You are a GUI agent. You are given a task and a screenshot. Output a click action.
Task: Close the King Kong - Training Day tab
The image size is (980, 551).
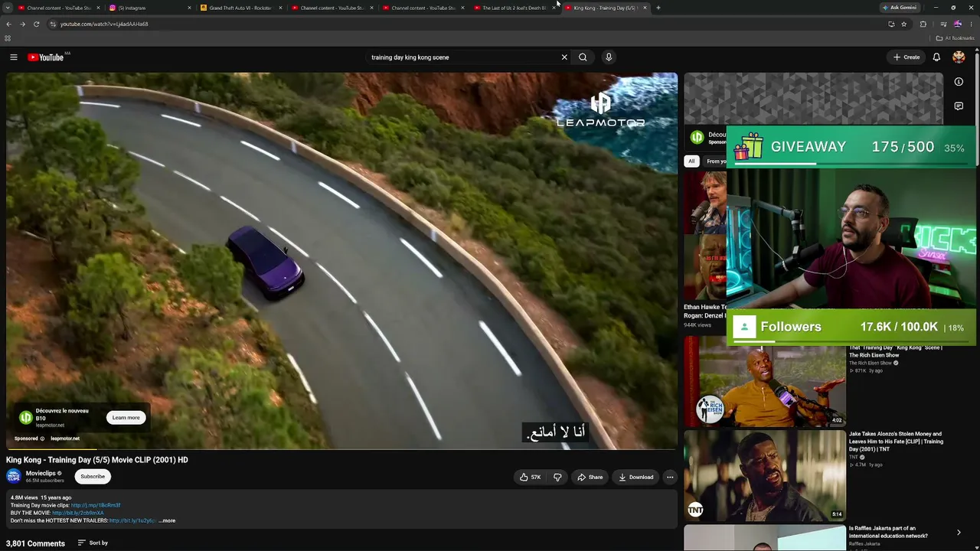pyautogui.click(x=645, y=8)
